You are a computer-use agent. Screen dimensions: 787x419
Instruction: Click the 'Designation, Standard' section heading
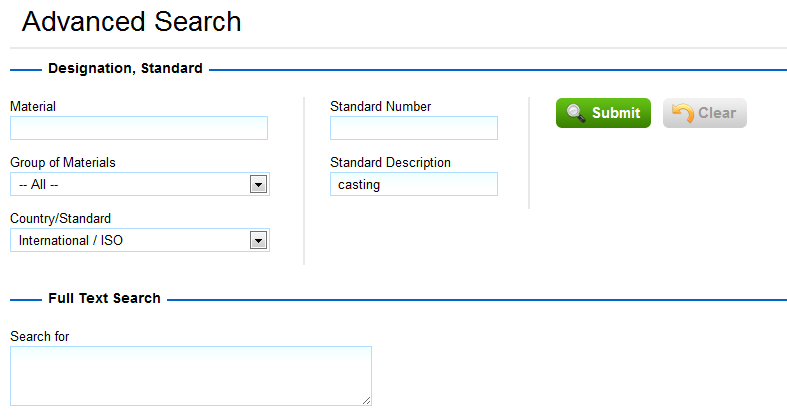point(125,69)
